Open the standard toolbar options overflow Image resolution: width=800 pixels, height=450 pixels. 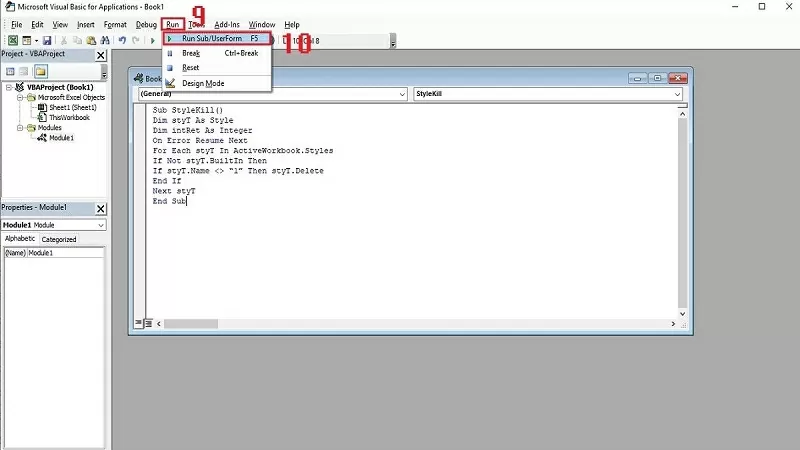click(x=393, y=41)
